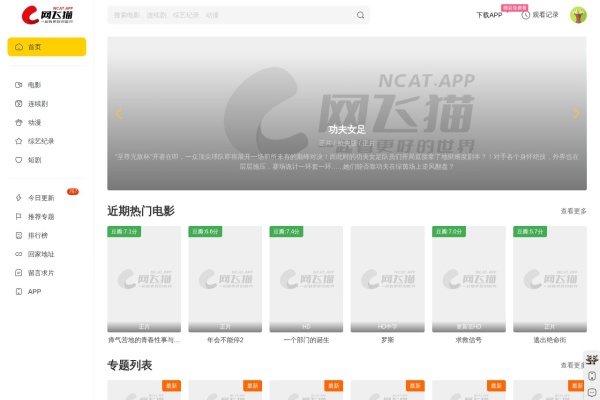Image resolution: width=600 pixels, height=400 pixels.
Task: Open 罗斯 movie poster
Action: pos(388,279)
